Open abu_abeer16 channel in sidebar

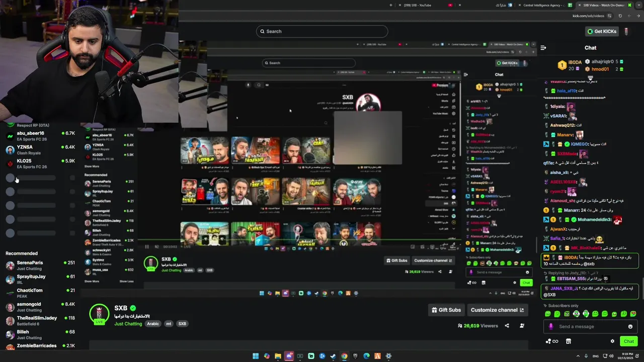pos(40,136)
